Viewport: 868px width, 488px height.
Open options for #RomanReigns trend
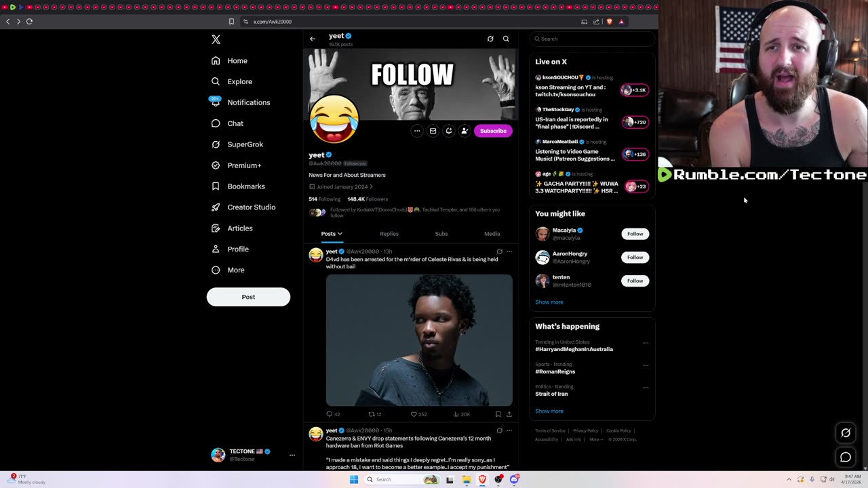pos(646,365)
